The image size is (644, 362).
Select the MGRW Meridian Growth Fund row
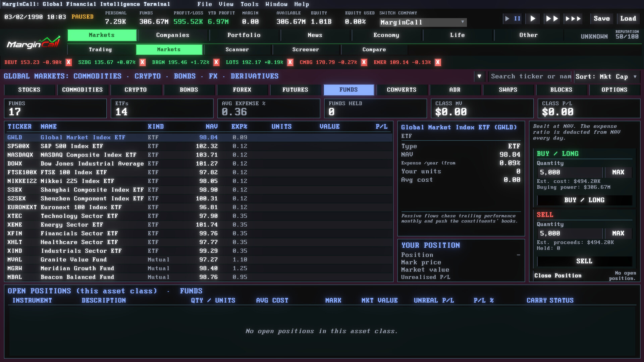pos(199,268)
